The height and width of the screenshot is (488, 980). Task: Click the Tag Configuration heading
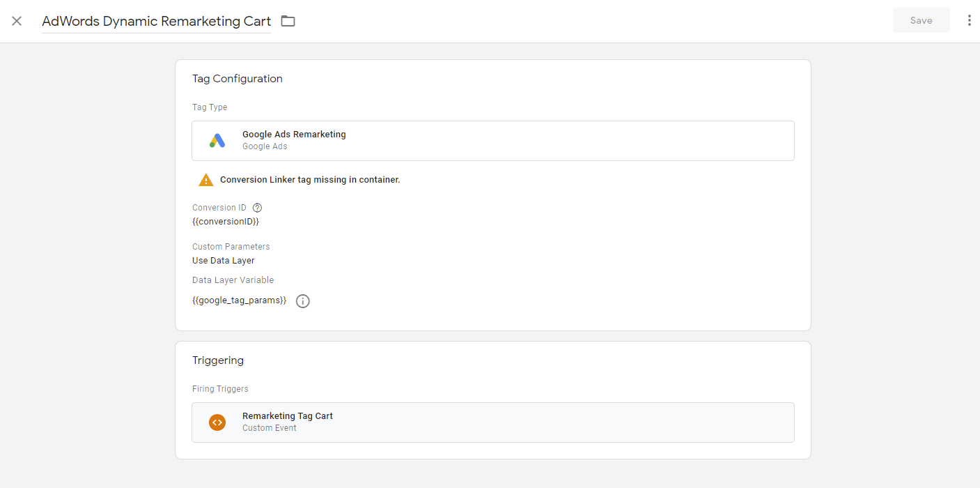pos(238,79)
